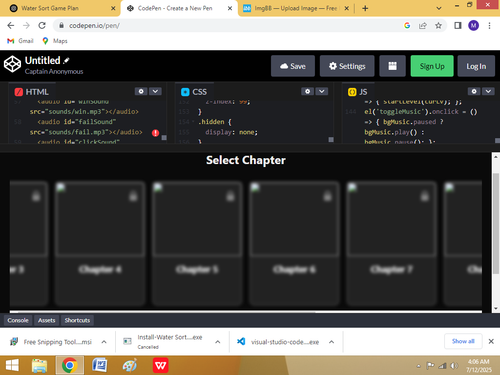Viewport: 500px width, 375px height.
Task: Click the Google icon in address bar
Action: (x=407, y=25)
